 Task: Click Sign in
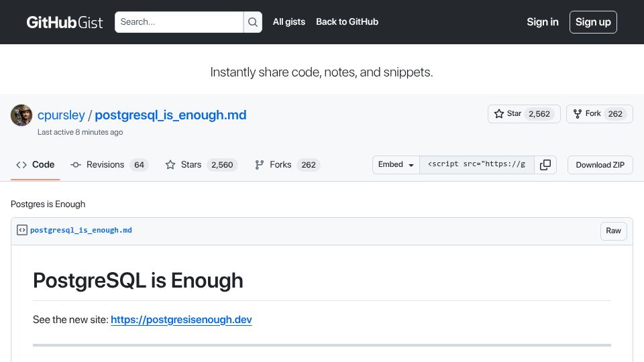click(543, 22)
